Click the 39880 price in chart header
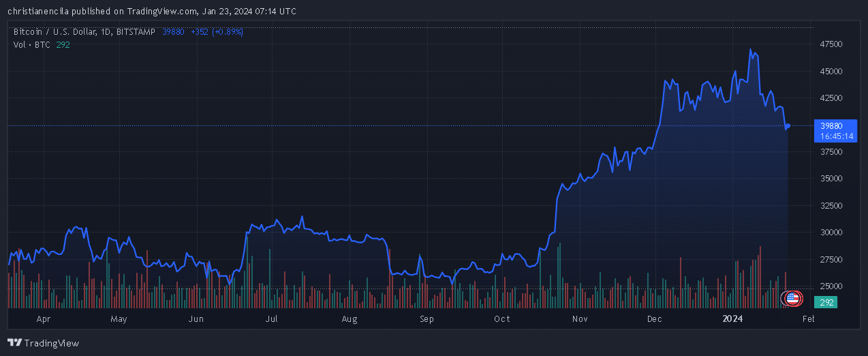This screenshot has width=868, height=356. (173, 31)
